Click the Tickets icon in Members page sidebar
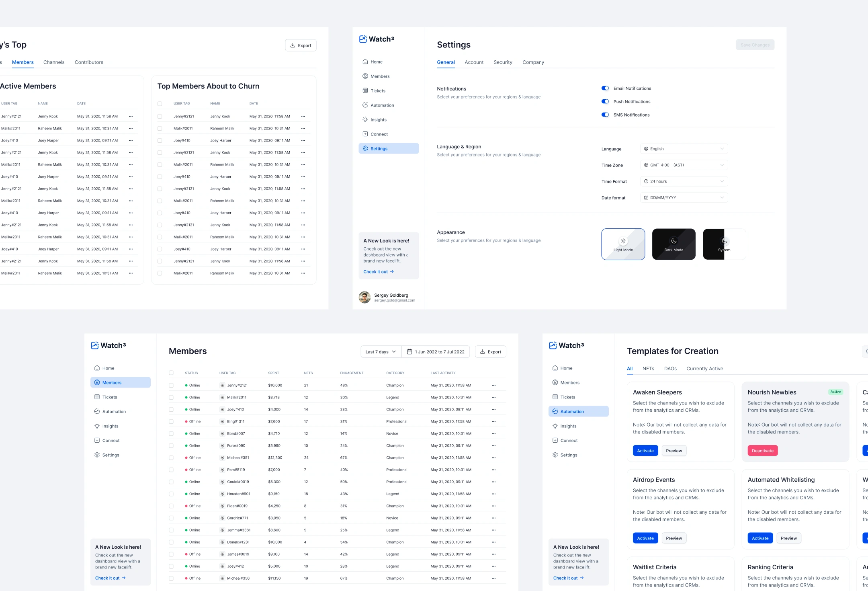Screen dimensions: 868x591 (97, 397)
